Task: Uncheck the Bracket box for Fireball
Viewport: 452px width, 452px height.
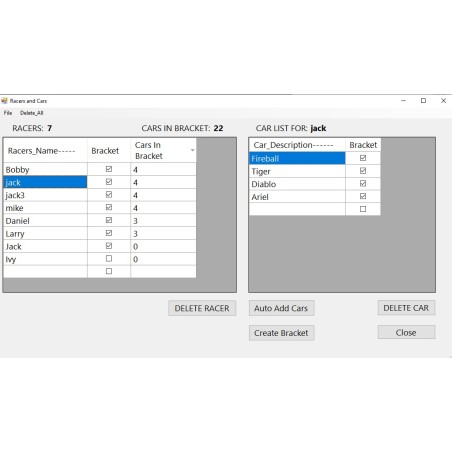Action: [x=363, y=158]
